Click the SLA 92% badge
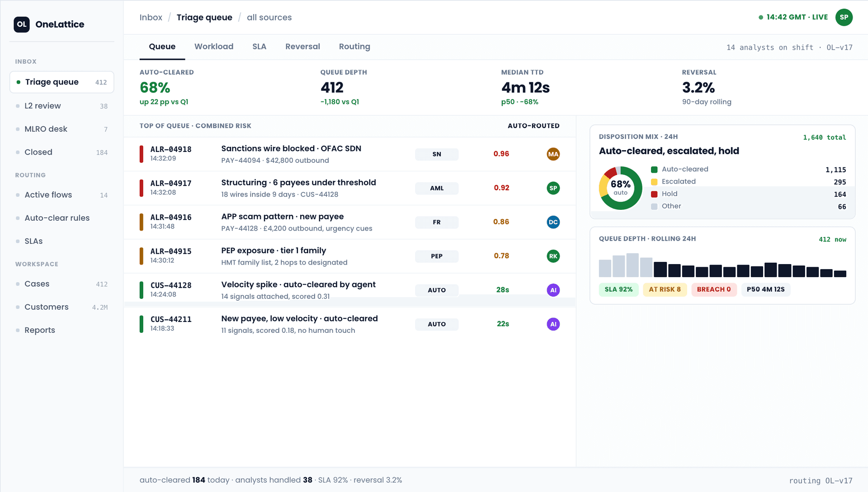Image resolution: width=868 pixels, height=492 pixels. (x=618, y=289)
